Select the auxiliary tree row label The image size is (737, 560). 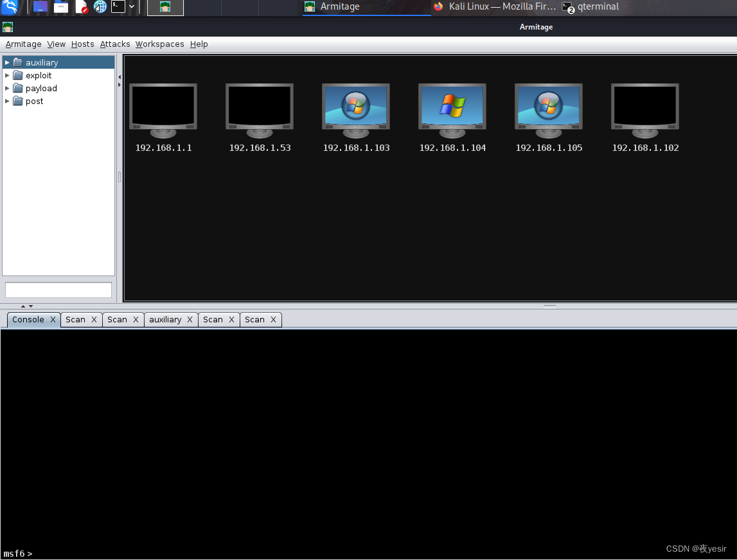tap(42, 62)
